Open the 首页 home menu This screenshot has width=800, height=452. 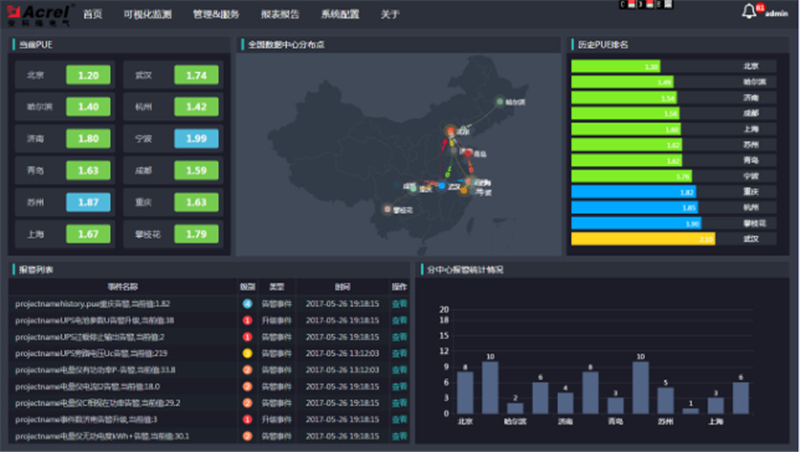[92, 15]
